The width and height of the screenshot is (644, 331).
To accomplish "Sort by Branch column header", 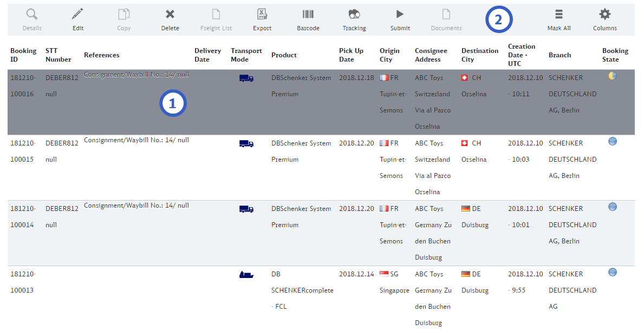I will click(560, 55).
